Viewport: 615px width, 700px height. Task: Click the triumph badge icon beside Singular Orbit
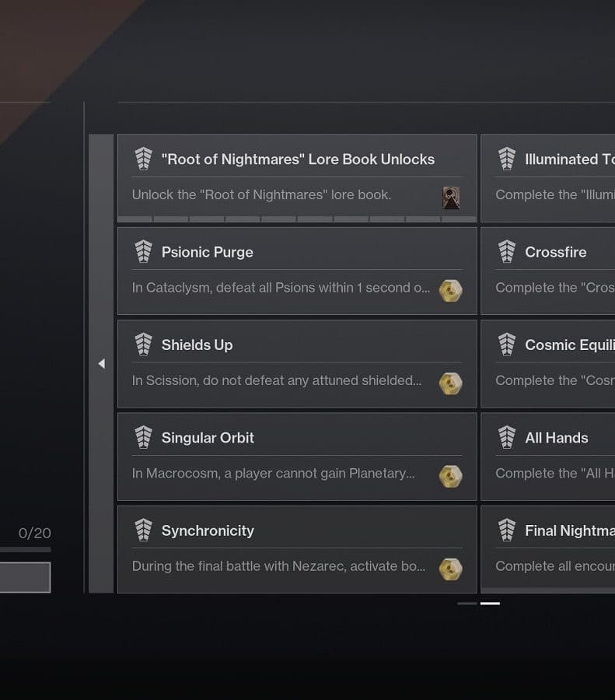click(143, 437)
